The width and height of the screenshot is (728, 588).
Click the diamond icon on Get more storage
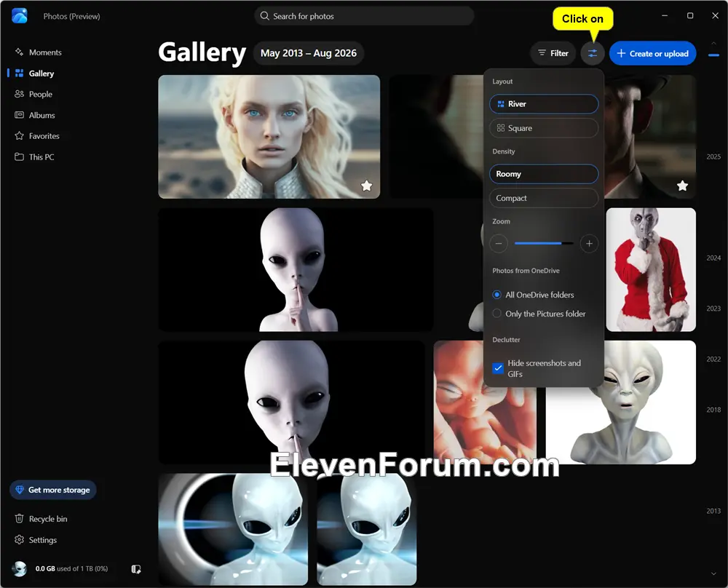[x=20, y=490]
